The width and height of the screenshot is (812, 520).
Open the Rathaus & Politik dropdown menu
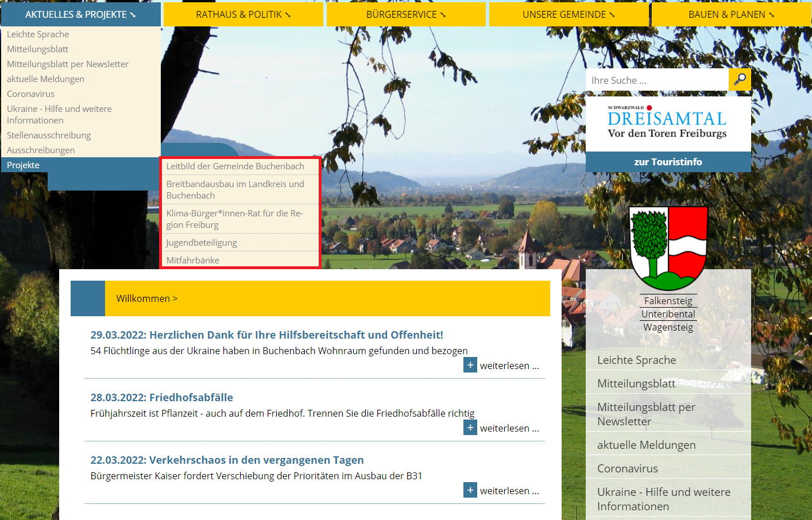click(243, 14)
